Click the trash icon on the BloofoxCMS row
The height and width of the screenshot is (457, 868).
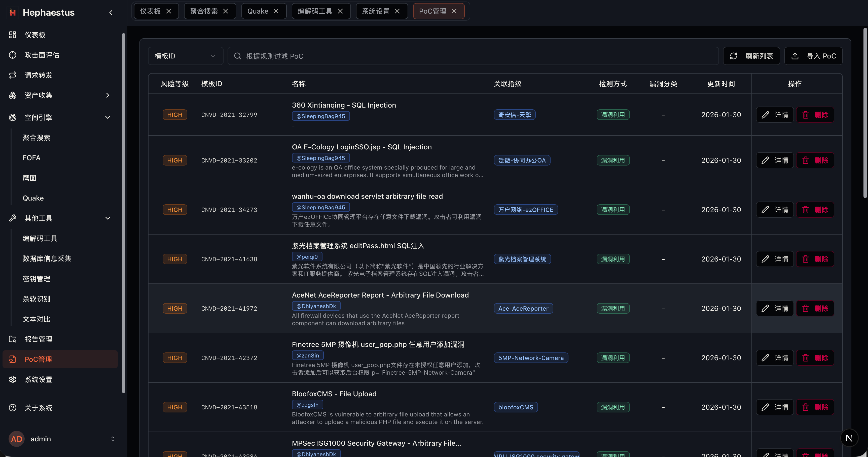[806, 407]
